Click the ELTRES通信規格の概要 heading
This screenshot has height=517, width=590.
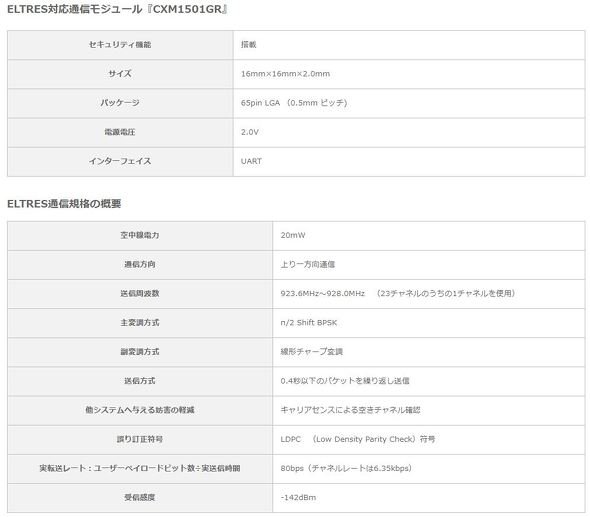[64, 204]
